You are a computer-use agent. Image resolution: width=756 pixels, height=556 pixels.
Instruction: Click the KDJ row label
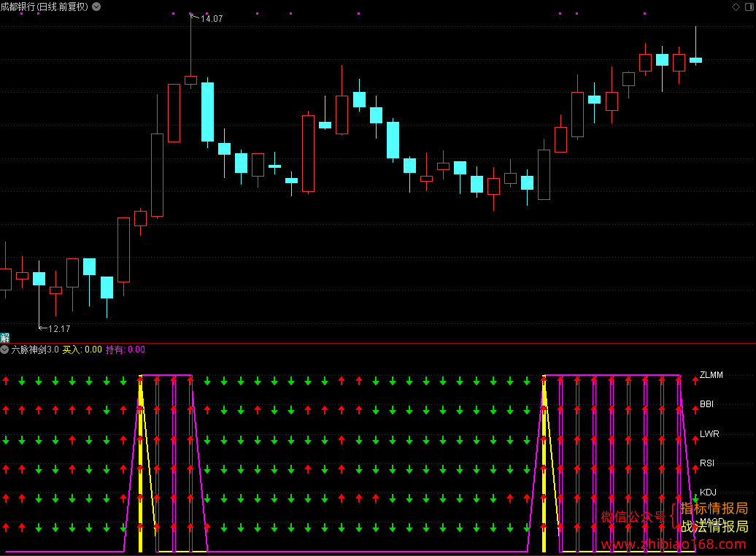click(708, 493)
